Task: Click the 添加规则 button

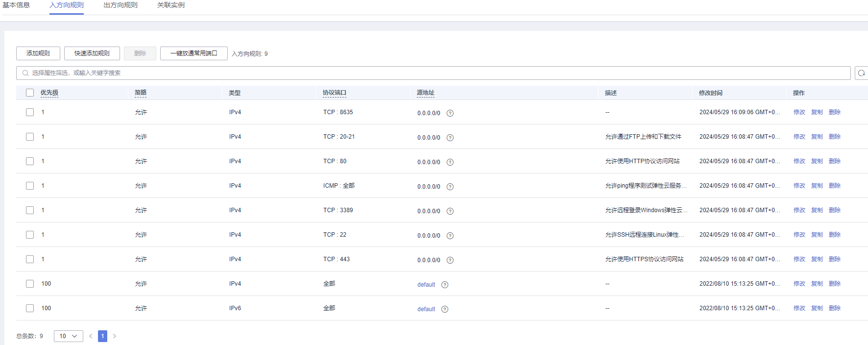Action: 38,53
